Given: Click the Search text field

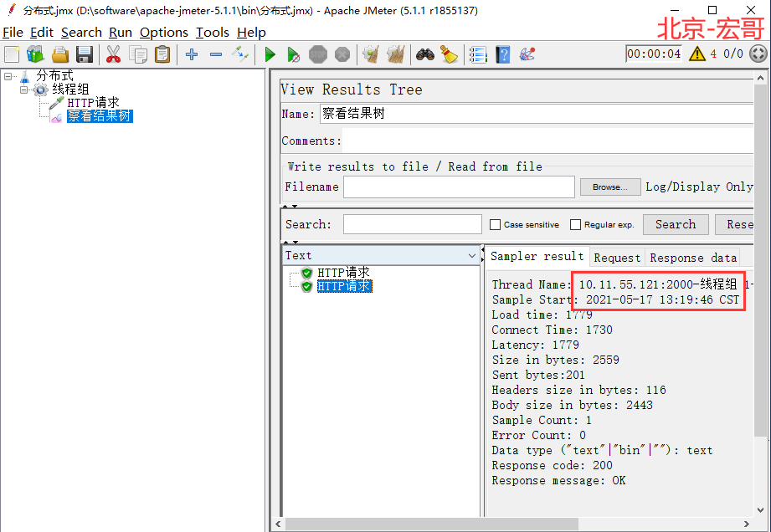Looking at the screenshot, I should (x=412, y=224).
